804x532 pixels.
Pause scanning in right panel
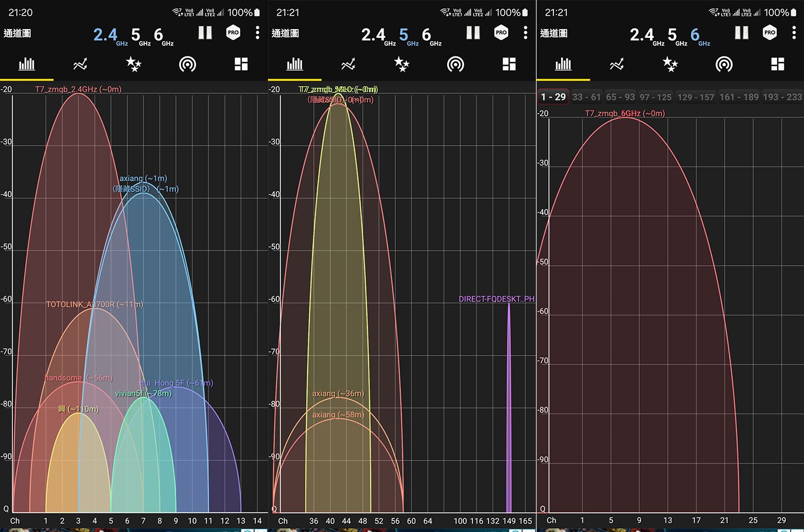pos(741,33)
